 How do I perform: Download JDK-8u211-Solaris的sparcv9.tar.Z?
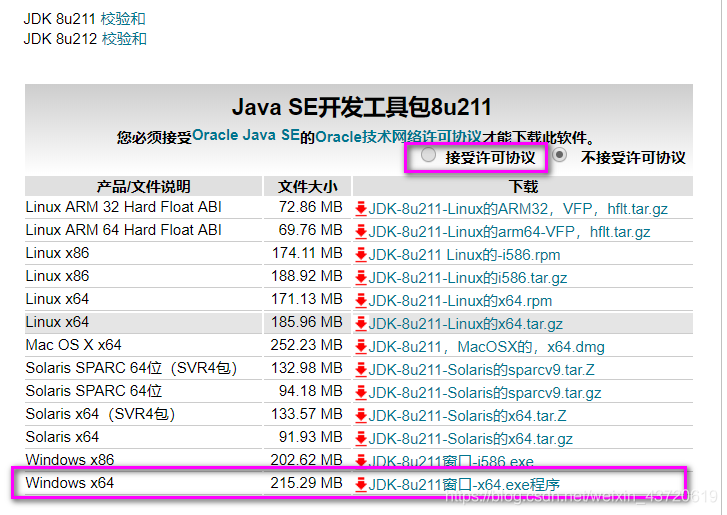pyautogui.click(x=481, y=370)
